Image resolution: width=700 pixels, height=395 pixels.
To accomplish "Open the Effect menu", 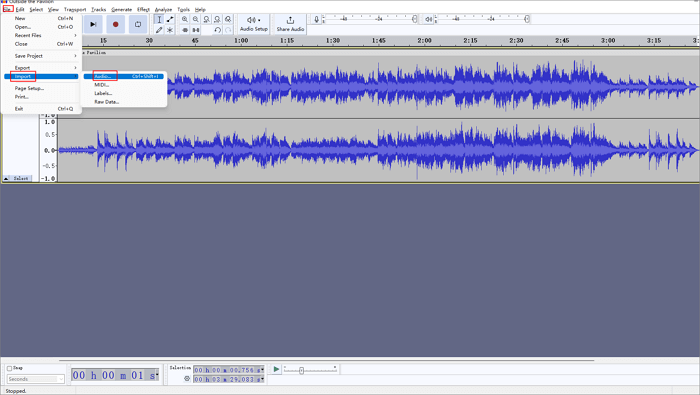I will click(x=143, y=9).
